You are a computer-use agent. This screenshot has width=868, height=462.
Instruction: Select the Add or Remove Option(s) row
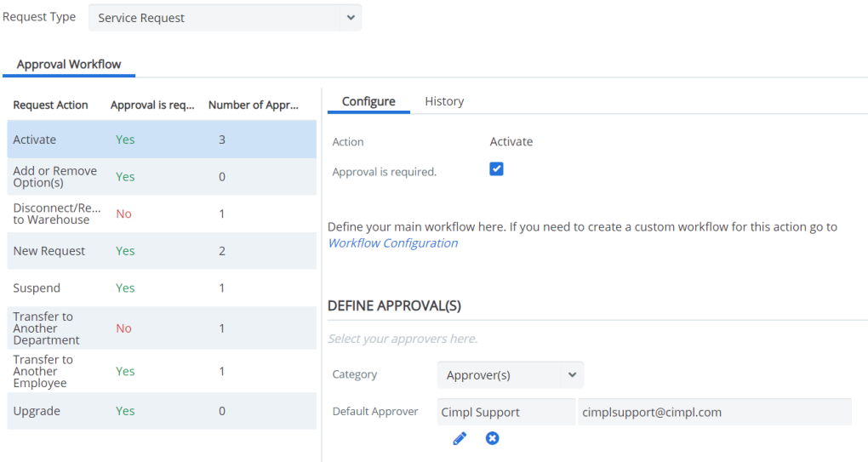(162, 176)
